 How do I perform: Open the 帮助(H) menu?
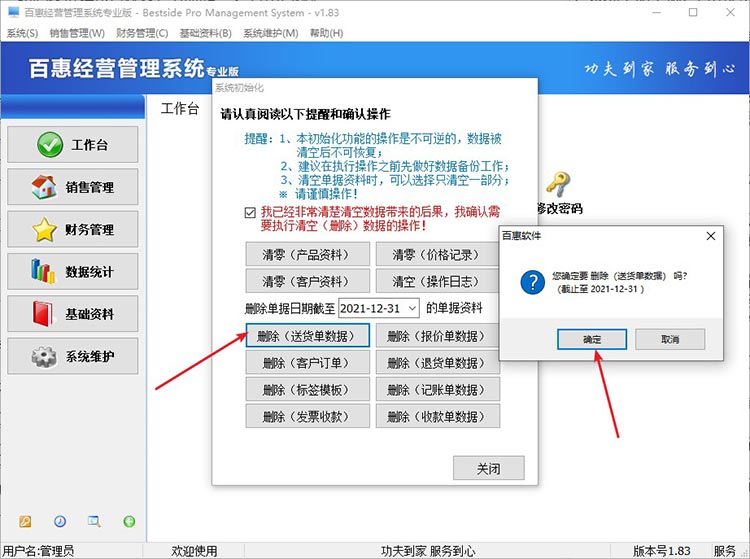click(326, 33)
